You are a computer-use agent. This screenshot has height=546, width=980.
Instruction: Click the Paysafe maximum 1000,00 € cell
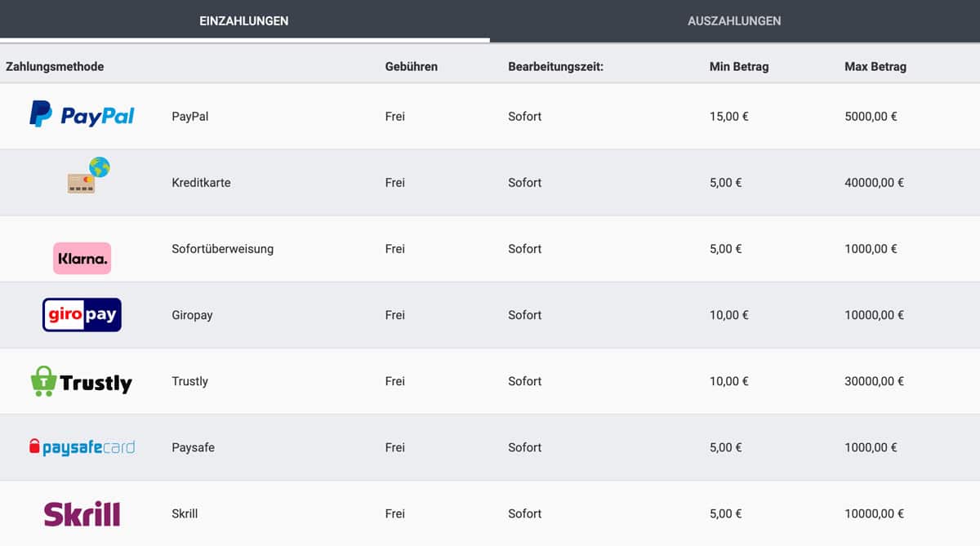click(x=871, y=447)
